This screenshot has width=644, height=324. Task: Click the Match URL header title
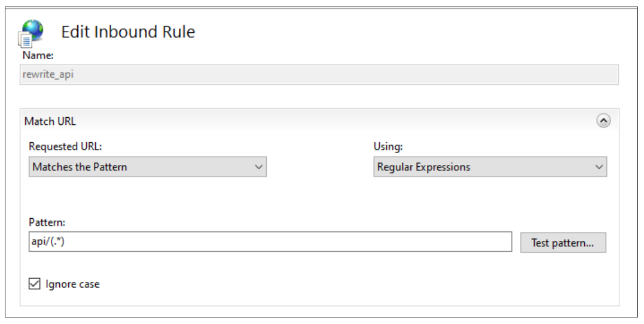click(x=50, y=121)
